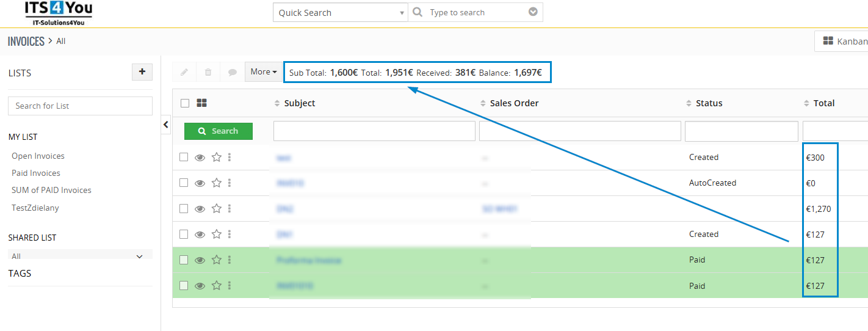Select the checkbox on the €1,270 invoice row
868x331 pixels.
[x=184, y=209]
